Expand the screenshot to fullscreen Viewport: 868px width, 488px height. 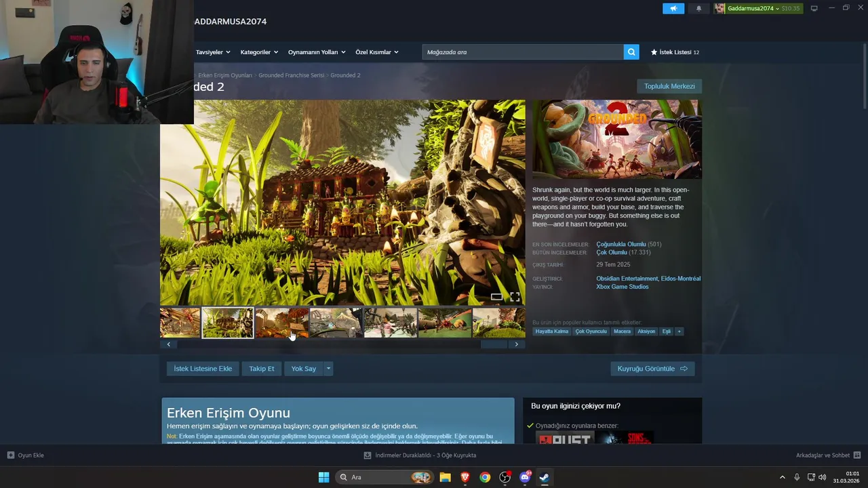[515, 297]
